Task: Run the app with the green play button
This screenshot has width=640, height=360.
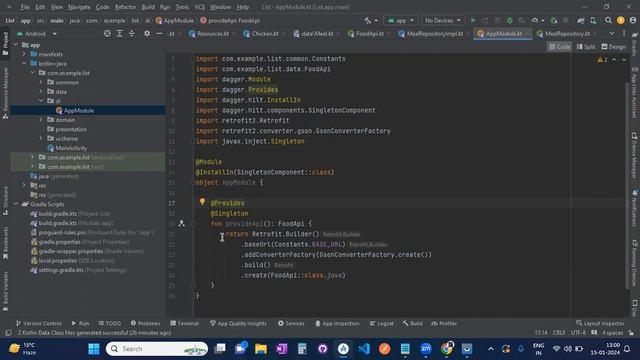Action: pyautogui.click(x=473, y=20)
